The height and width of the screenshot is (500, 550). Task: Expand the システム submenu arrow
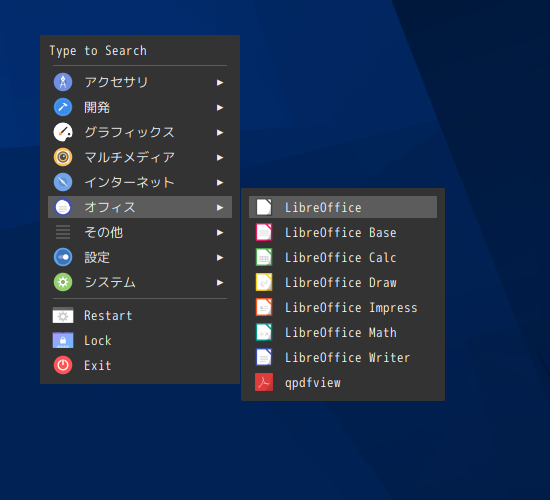(220, 282)
